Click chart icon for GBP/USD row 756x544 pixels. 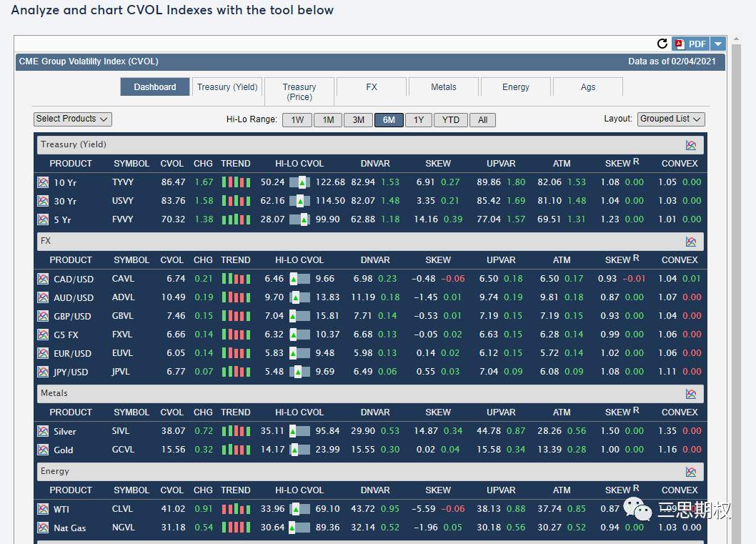pos(43,316)
